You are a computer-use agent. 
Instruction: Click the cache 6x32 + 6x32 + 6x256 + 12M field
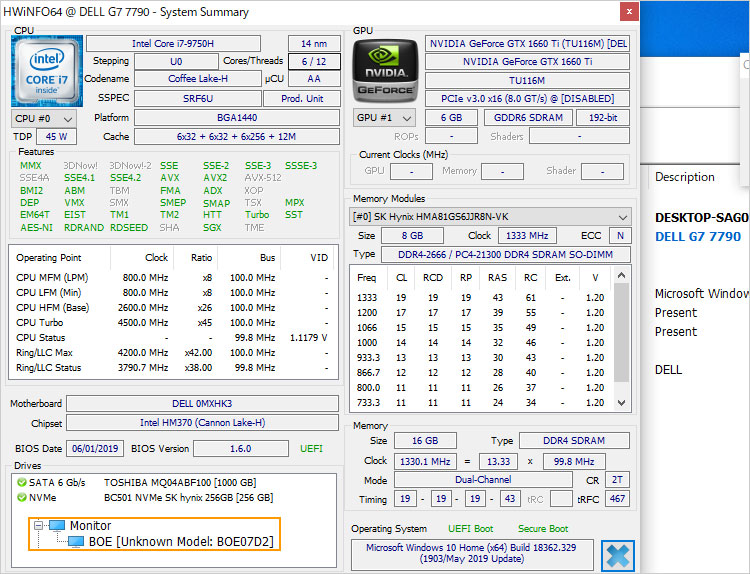pos(237,137)
